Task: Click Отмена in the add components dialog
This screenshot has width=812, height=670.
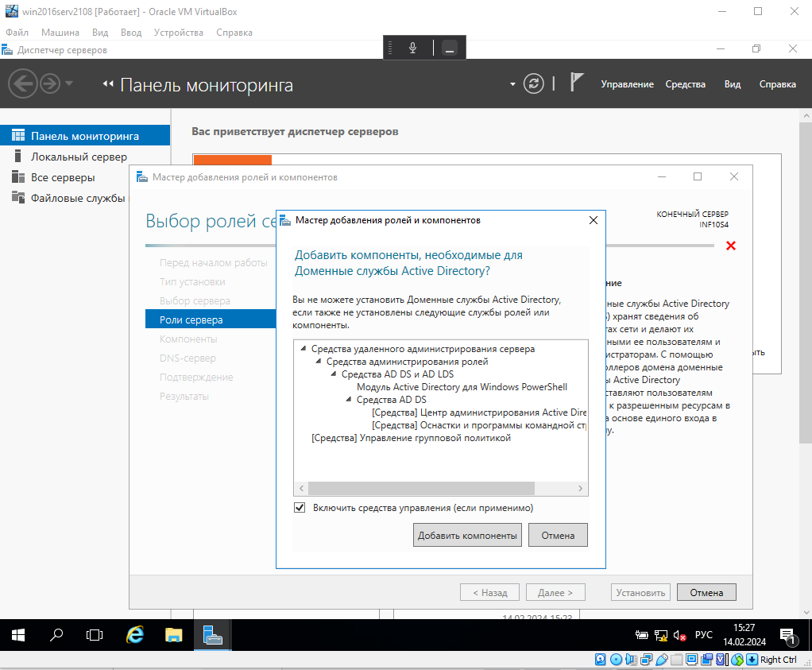Action: (558, 535)
